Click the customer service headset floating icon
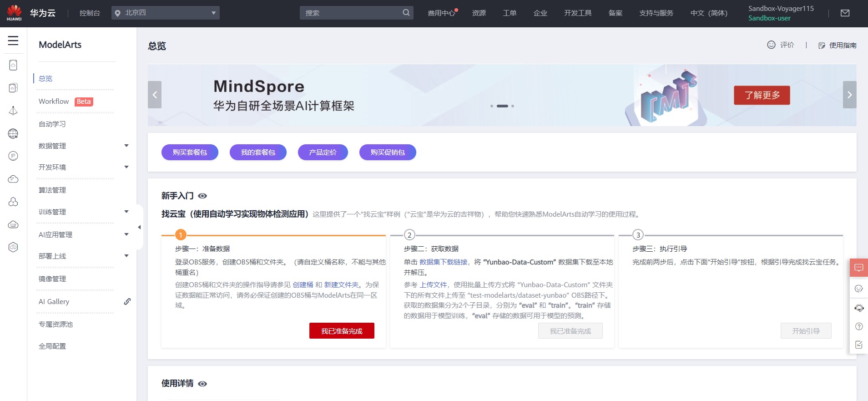 point(858,308)
